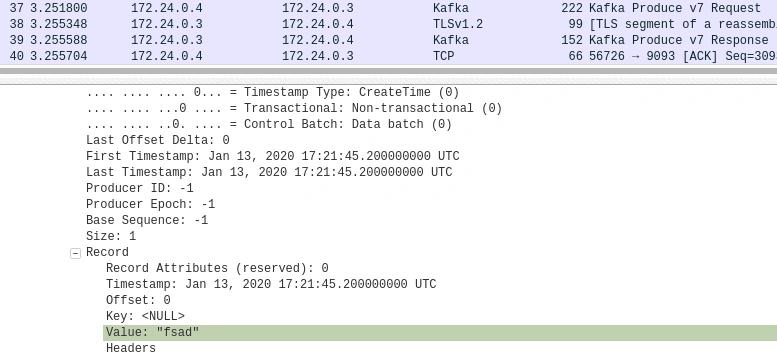This screenshot has height=364, width=777.
Task: Select the Headers item under Record
Action: pos(131,348)
